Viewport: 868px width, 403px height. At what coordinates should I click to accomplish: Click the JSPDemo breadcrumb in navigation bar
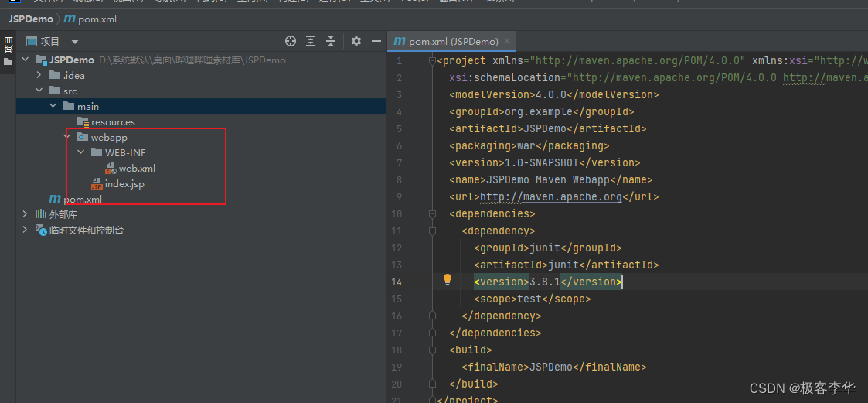(31, 19)
